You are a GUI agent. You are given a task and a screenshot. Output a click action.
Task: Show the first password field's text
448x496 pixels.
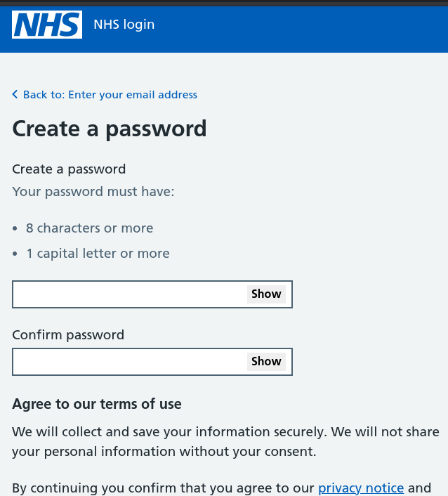coord(266,294)
